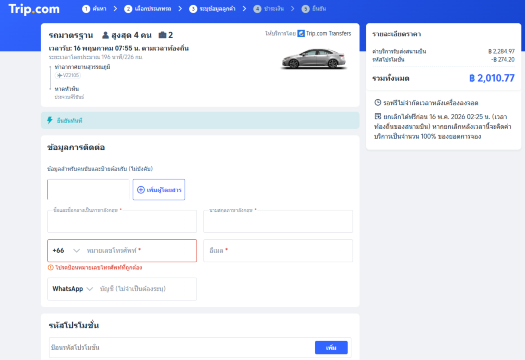Click the -฿ 274.20 promo discount amount
Viewport: 525px width, 360px height.
click(503, 59)
